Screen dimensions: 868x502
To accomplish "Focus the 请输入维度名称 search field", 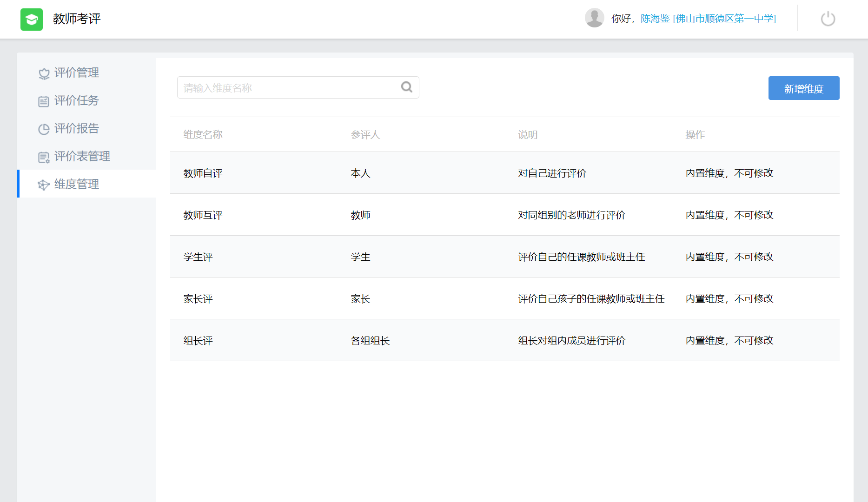I will (288, 88).
